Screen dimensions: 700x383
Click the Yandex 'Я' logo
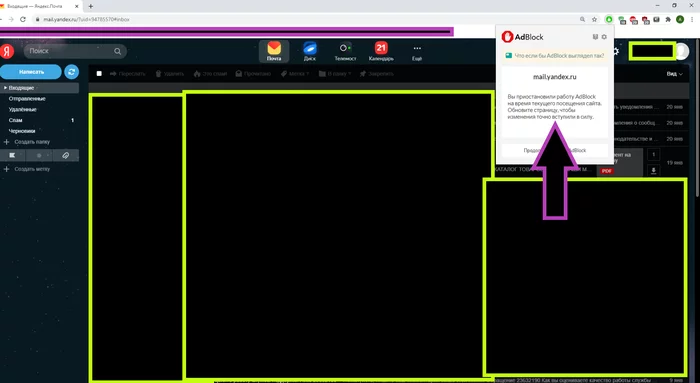coord(6,51)
